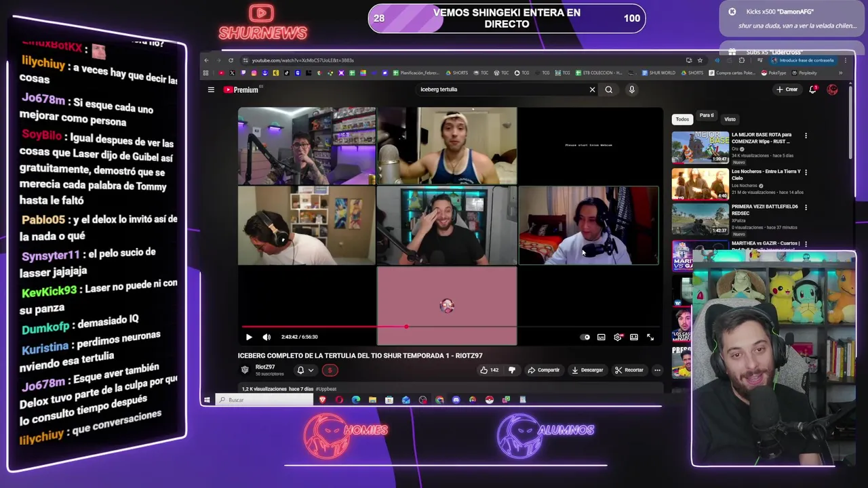Image resolution: width=868 pixels, height=488 pixels.
Task: Open the RiotZ97 channel name link
Action: point(265,367)
